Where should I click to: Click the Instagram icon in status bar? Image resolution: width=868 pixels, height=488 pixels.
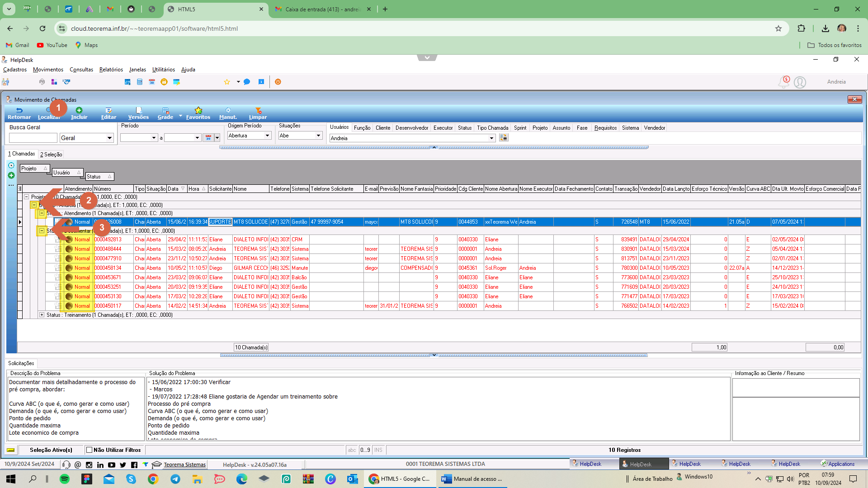(89, 465)
